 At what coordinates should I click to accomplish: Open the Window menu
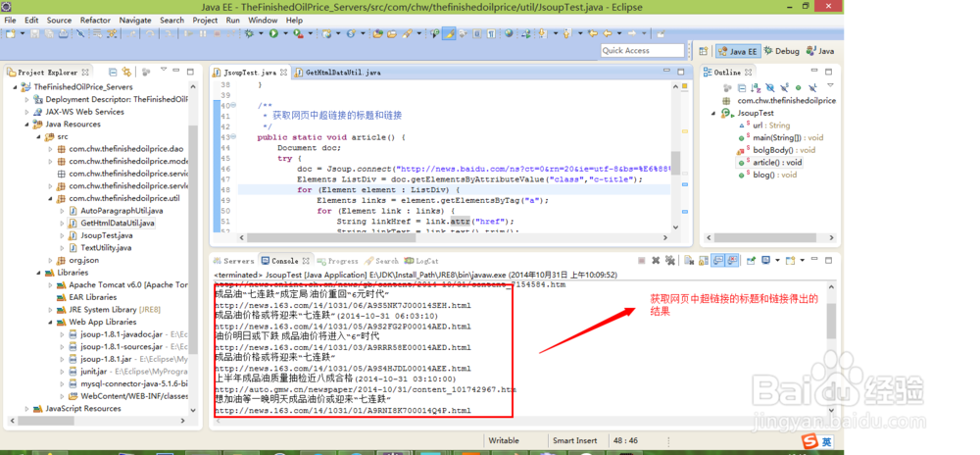click(263, 20)
